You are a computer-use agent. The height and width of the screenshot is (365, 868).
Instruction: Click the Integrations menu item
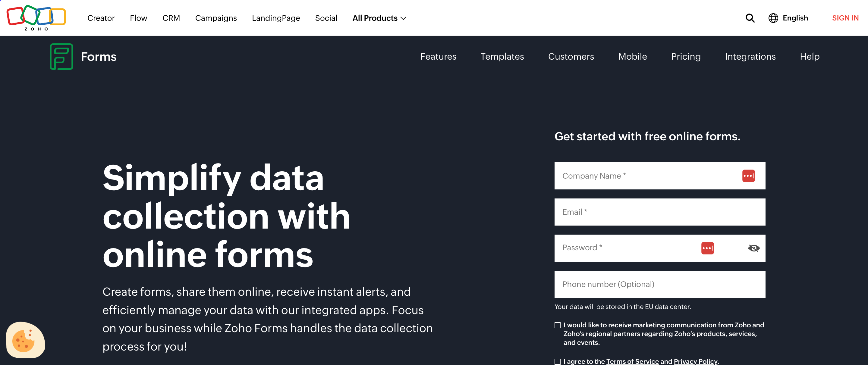pos(751,56)
